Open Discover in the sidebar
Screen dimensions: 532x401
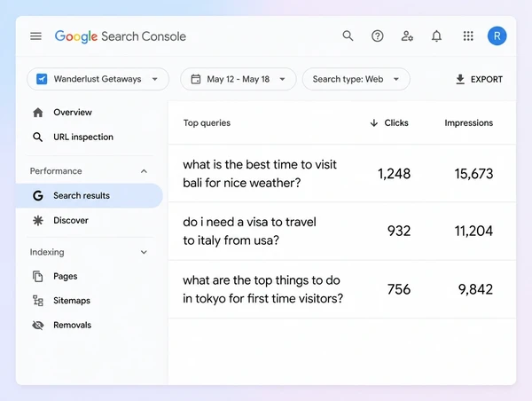71,220
